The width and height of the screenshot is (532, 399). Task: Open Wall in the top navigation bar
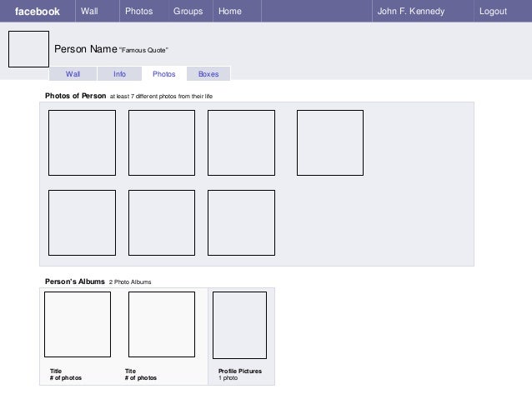pyautogui.click(x=89, y=11)
